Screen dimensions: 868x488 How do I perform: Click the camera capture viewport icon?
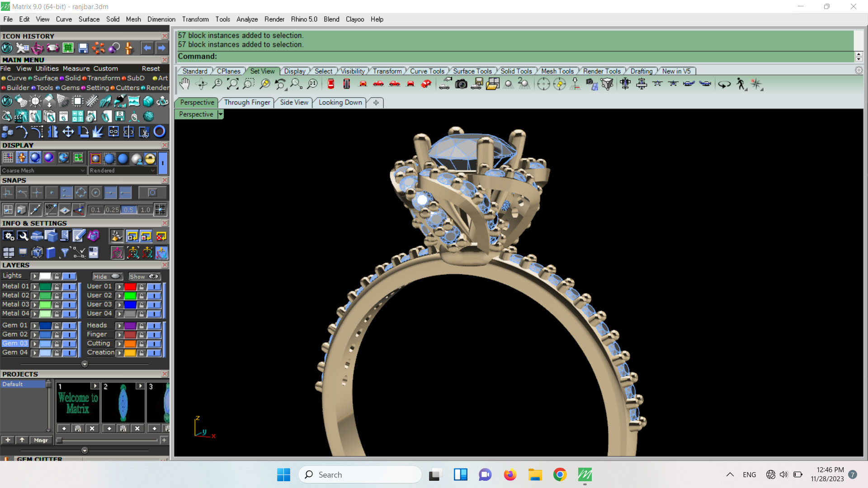[x=461, y=84]
